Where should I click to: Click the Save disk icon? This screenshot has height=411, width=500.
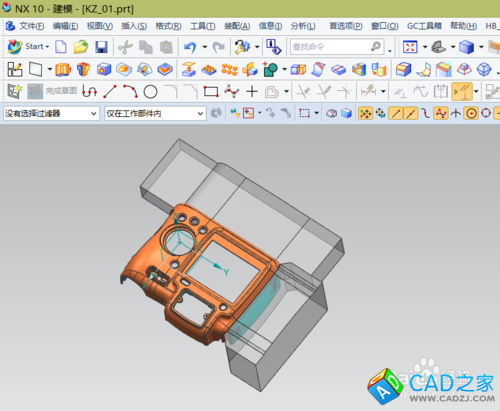coord(101,47)
